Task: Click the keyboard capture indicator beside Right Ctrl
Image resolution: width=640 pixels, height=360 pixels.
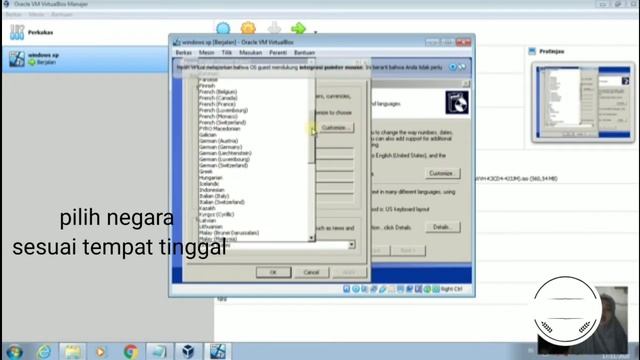Action: (x=436, y=289)
